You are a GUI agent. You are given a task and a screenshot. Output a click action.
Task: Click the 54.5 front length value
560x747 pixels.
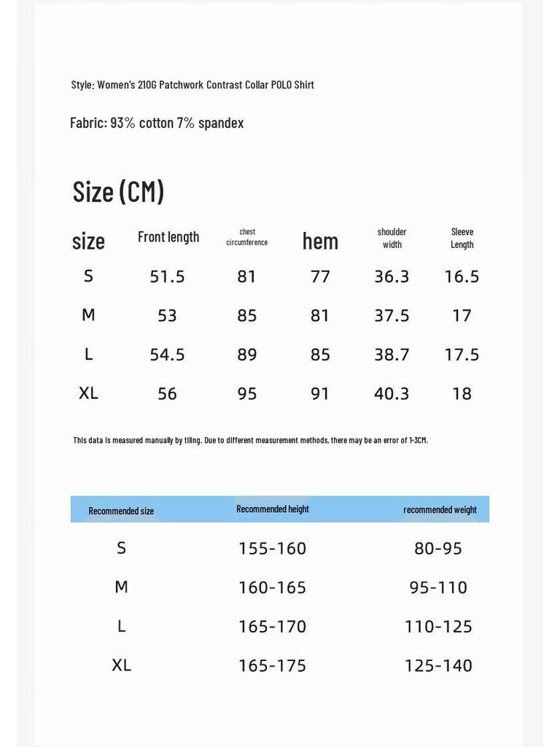tap(167, 355)
